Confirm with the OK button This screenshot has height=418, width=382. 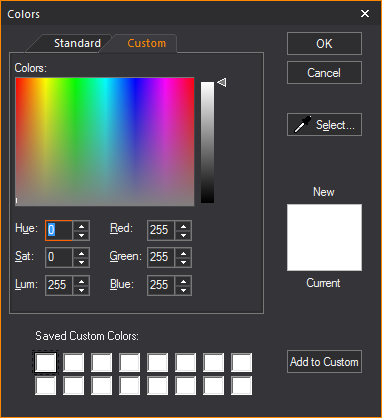324,44
